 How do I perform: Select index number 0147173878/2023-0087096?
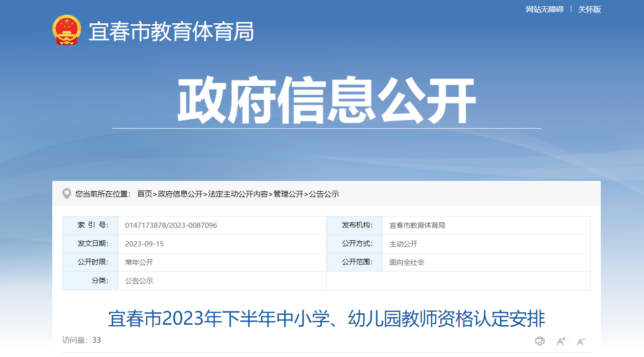[x=171, y=225]
